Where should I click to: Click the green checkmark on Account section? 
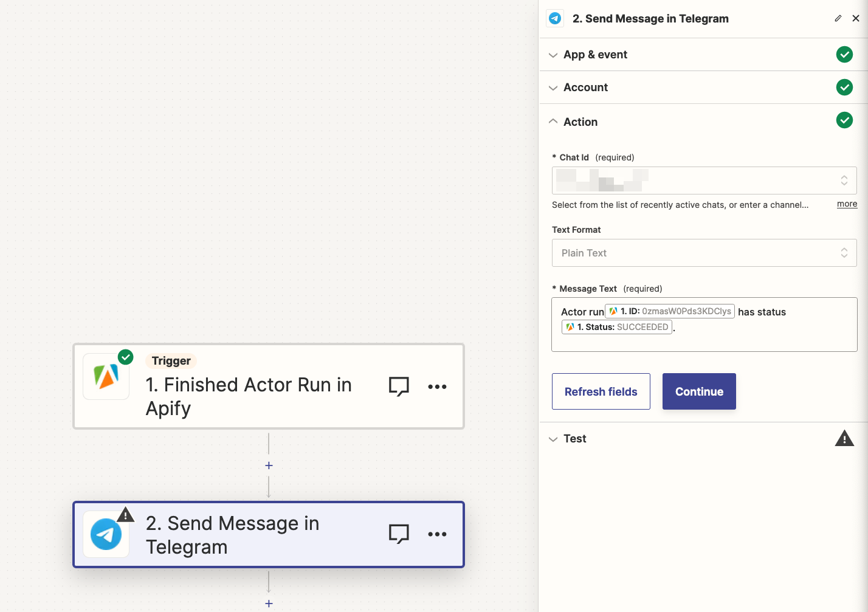(x=844, y=87)
